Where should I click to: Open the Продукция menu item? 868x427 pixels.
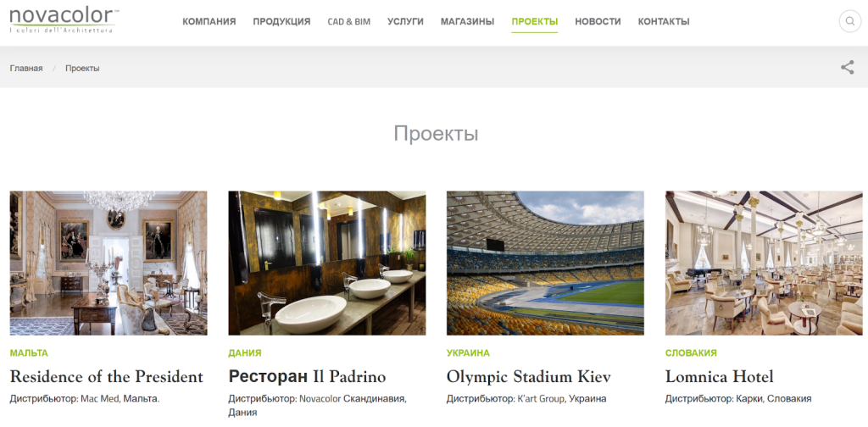click(x=281, y=21)
